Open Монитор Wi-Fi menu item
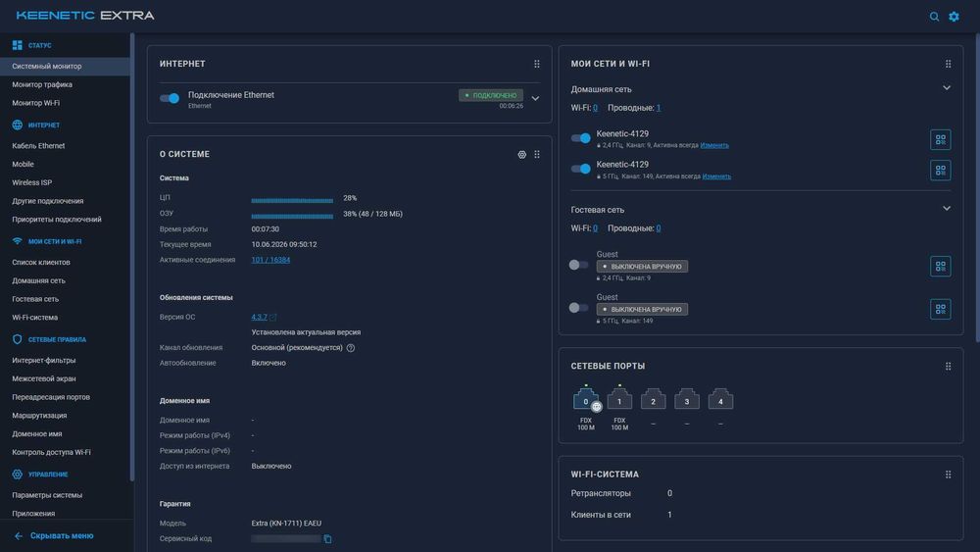980x552 pixels. (x=65, y=103)
